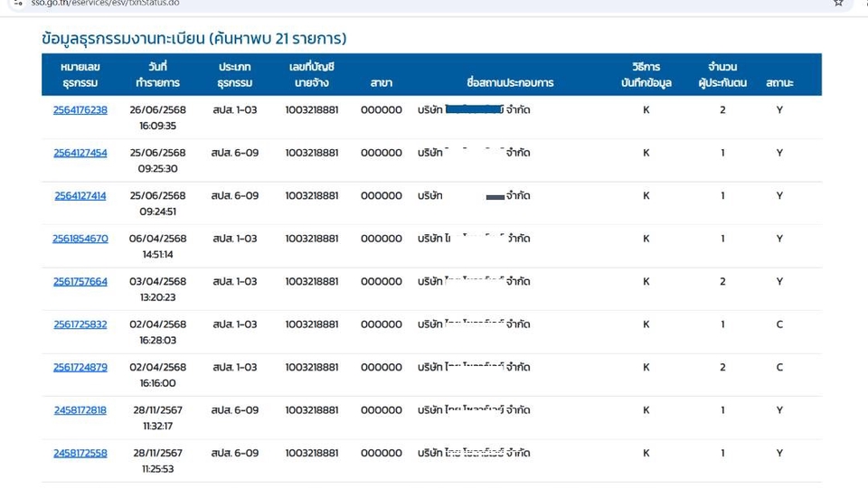This screenshot has width=868, height=488.
Task: Bookmark this page with the star icon
Action: point(838,4)
